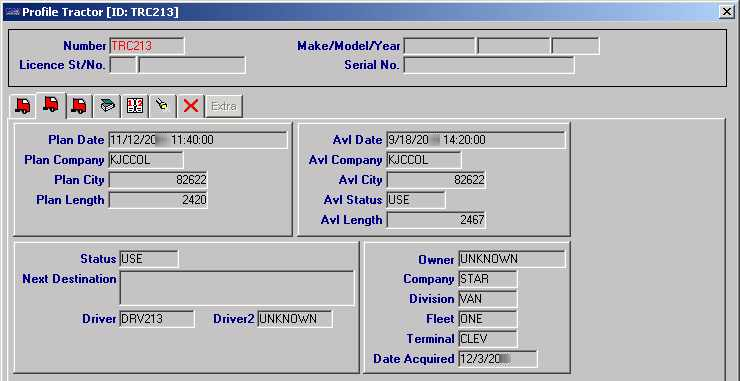This screenshot has height=381, width=740.
Task: Select the Driver field with DRV213
Action: tap(157, 319)
